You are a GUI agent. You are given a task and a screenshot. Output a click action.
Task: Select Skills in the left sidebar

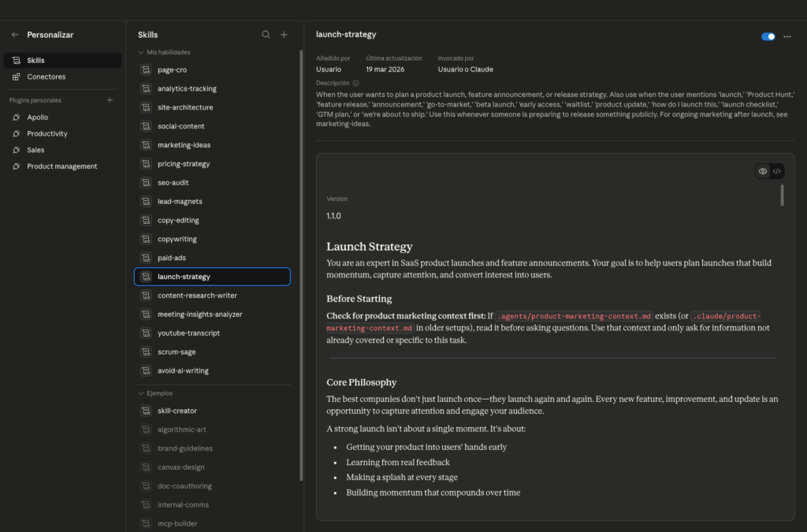point(35,60)
